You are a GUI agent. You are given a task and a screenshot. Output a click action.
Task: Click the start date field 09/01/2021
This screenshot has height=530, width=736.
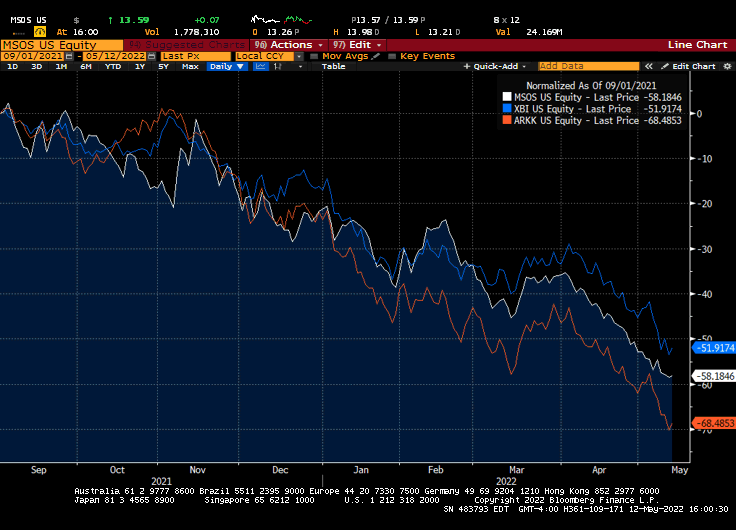[x=33, y=56]
